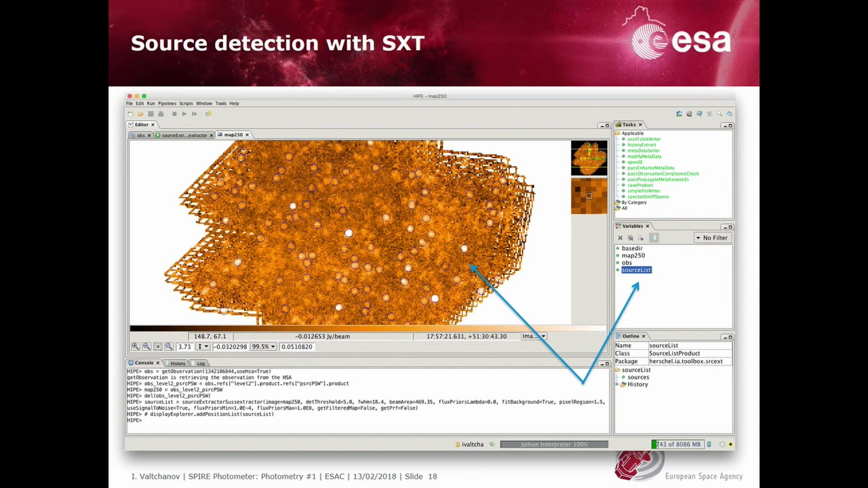Select the basedir variable

tap(632, 248)
